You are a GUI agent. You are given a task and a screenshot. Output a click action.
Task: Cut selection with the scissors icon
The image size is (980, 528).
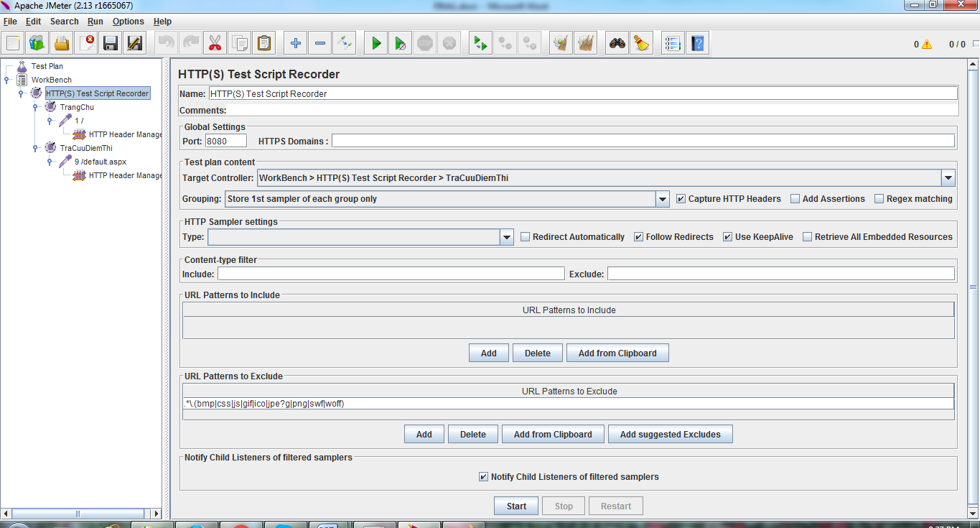215,44
